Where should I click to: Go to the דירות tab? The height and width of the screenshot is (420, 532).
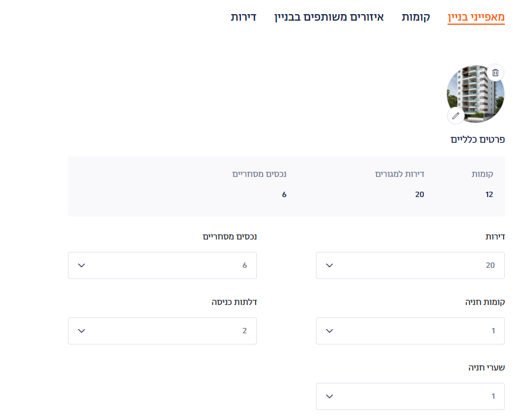coord(243,17)
